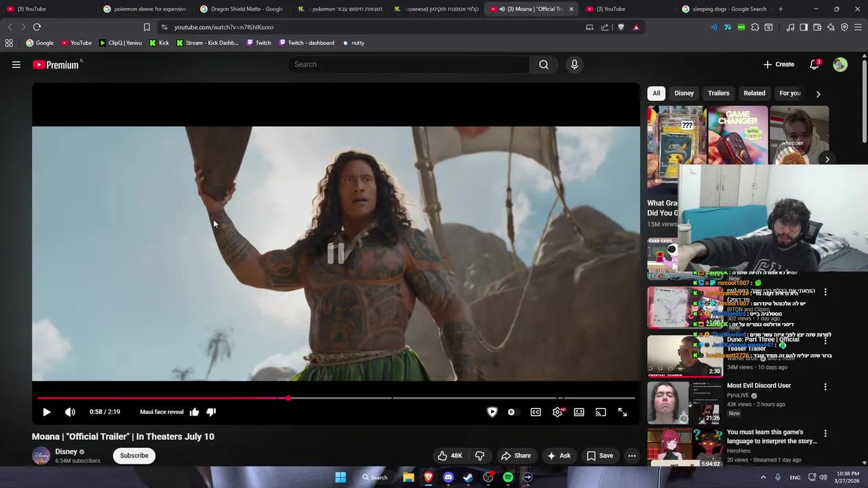Show more filter chips with the right arrow
The width and height of the screenshot is (868, 488).
click(x=818, y=94)
